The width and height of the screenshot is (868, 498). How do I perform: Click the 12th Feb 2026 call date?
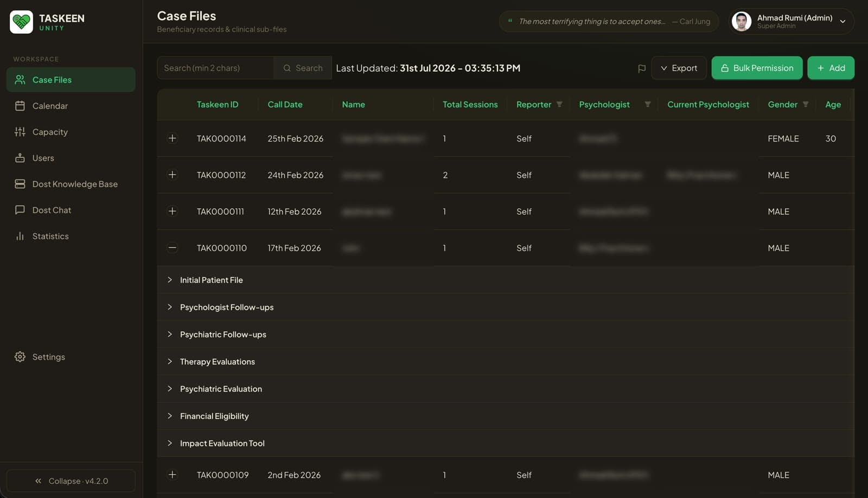click(x=294, y=211)
